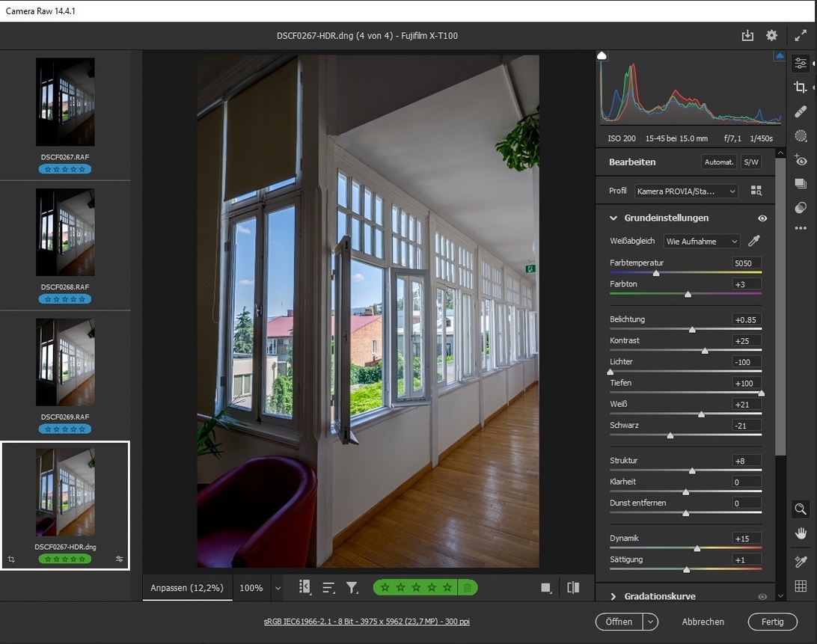This screenshot has height=644, width=817.
Task: Click the White Balance eyedropper tool
Action: [753, 241]
